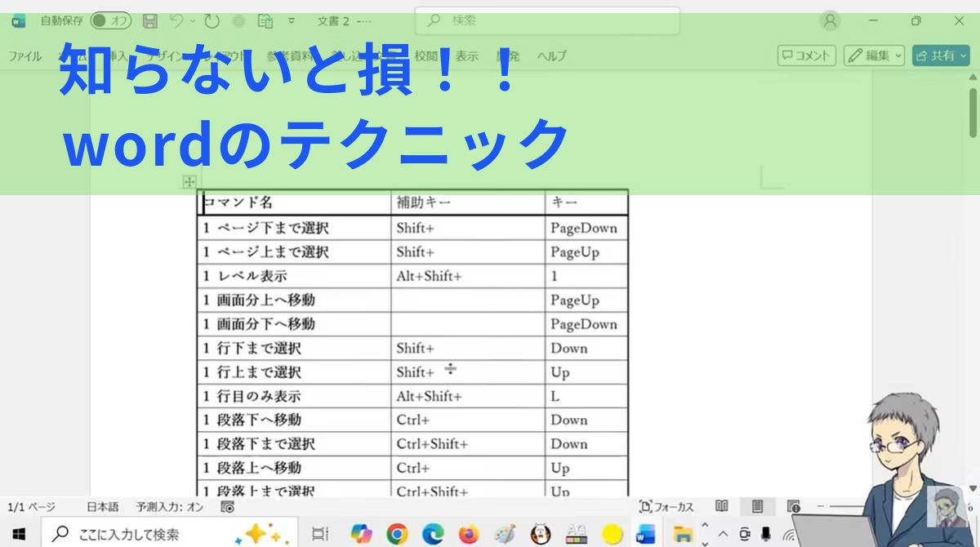Click the Save icon in the title bar
980x547 pixels.
point(150,20)
